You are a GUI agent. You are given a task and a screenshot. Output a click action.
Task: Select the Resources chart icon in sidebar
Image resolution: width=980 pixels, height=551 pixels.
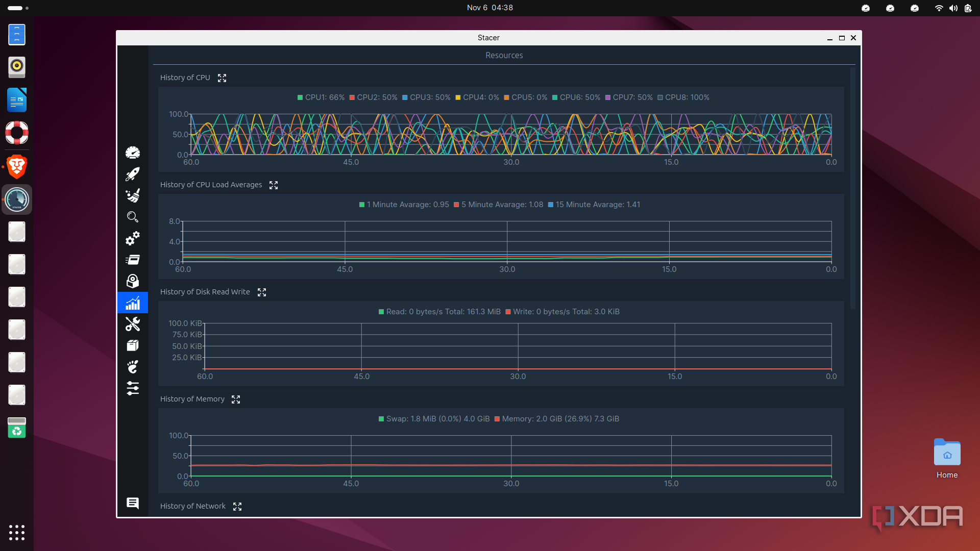tap(133, 303)
